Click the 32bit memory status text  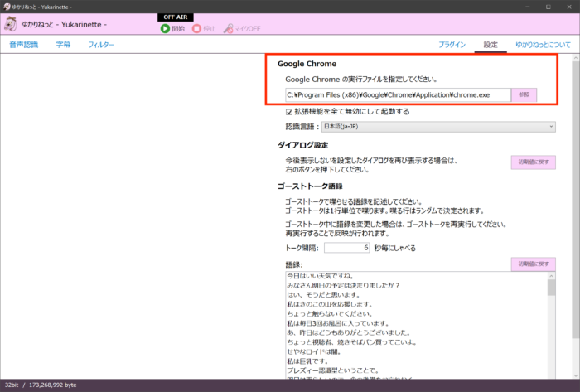41,385
